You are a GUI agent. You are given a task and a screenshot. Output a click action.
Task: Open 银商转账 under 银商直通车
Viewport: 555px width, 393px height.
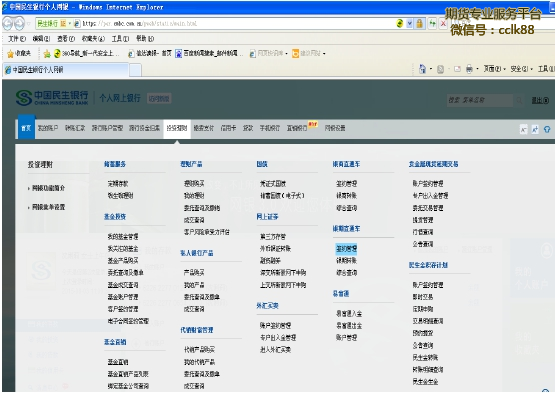[347, 195]
